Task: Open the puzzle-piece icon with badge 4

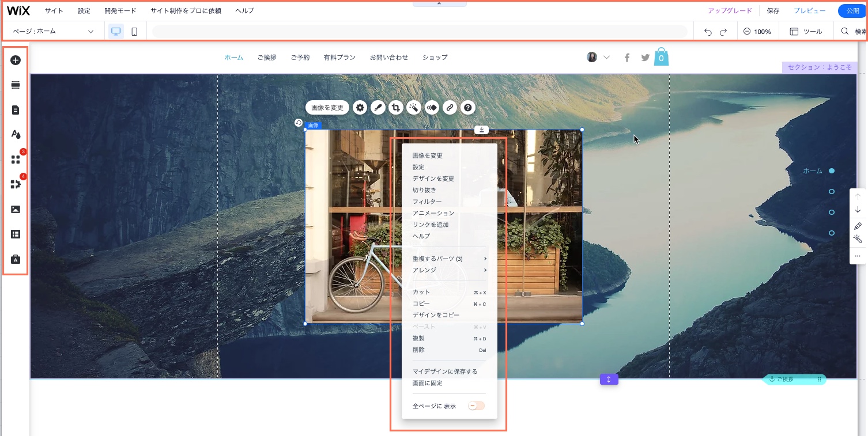Action: point(16,184)
